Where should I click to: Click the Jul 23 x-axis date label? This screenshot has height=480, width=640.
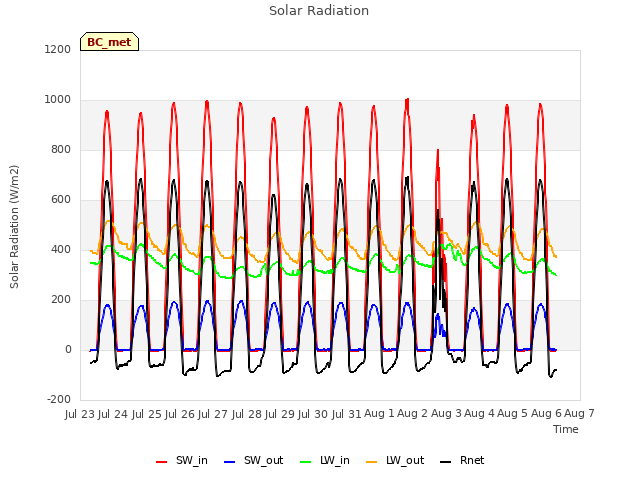pos(80,414)
